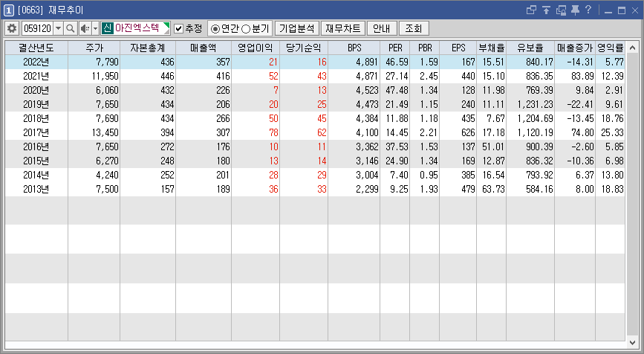Click the green 신 badge icon
644x354 pixels.
(x=107, y=28)
